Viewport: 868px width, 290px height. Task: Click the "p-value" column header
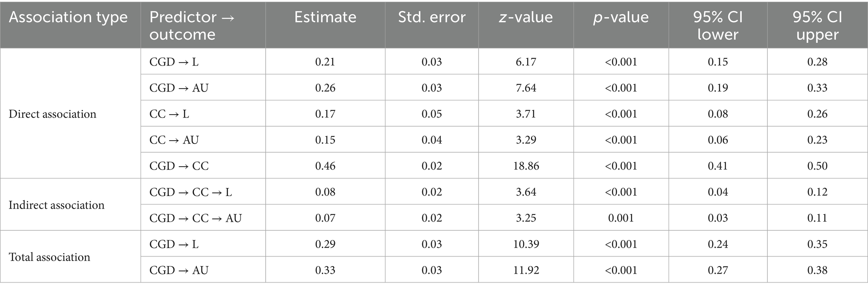click(x=620, y=17)
